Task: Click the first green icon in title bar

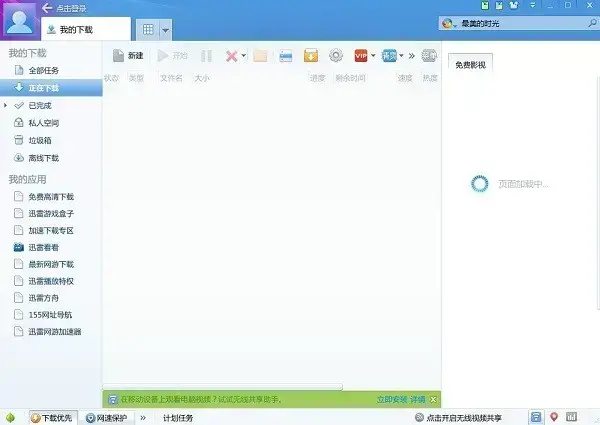Action: coord(485,5)
